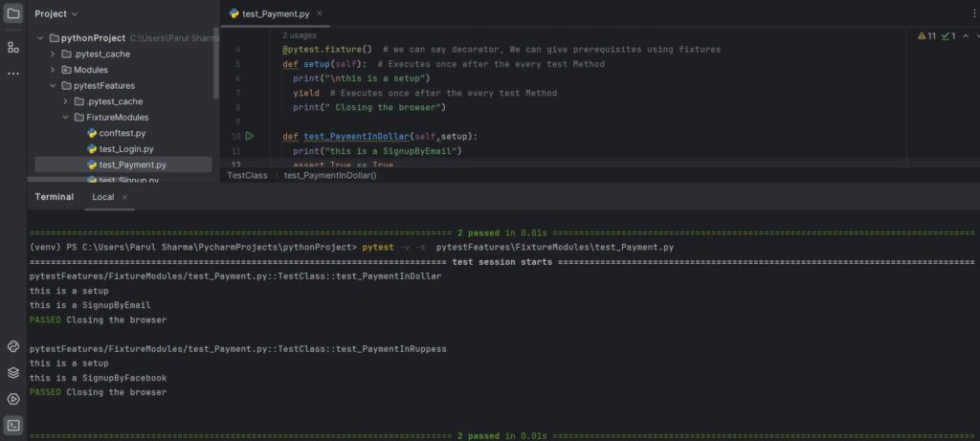Screen dimensions: 980x441
Task: Open the Services tool window icon
Action: (x=13, y=399)
